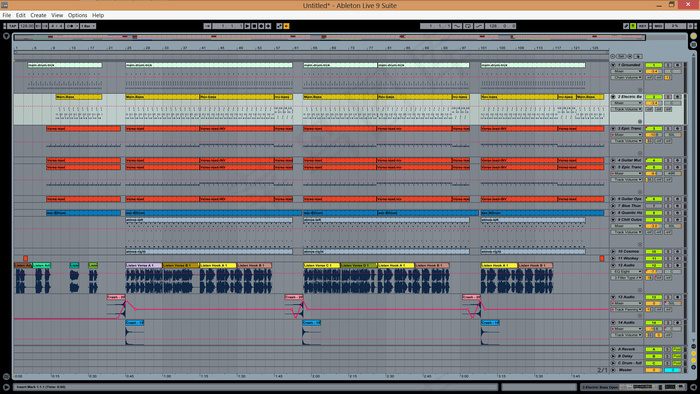Unfold the A Reverb return track

613,349
